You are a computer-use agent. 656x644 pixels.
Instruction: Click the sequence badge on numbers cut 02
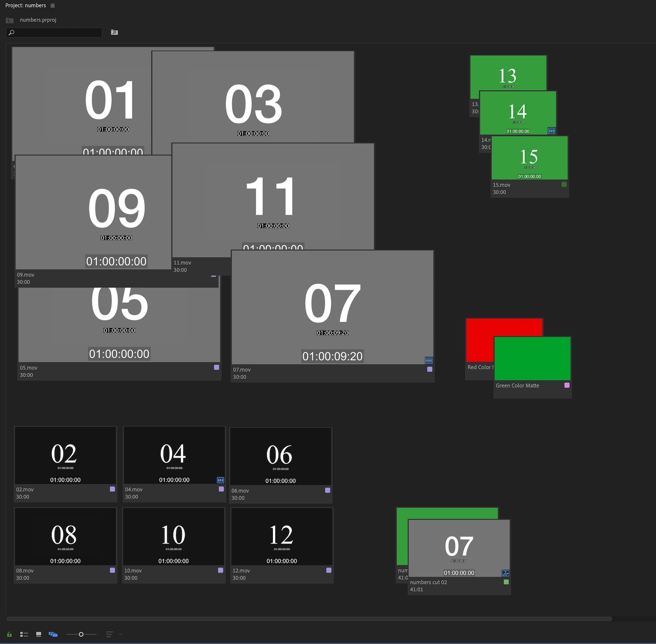click(505, 573)
